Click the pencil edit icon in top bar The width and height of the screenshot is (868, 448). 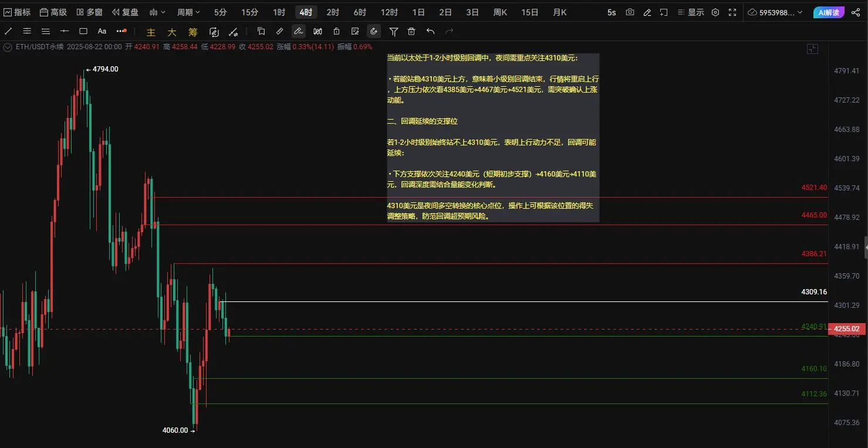point(647,12)
